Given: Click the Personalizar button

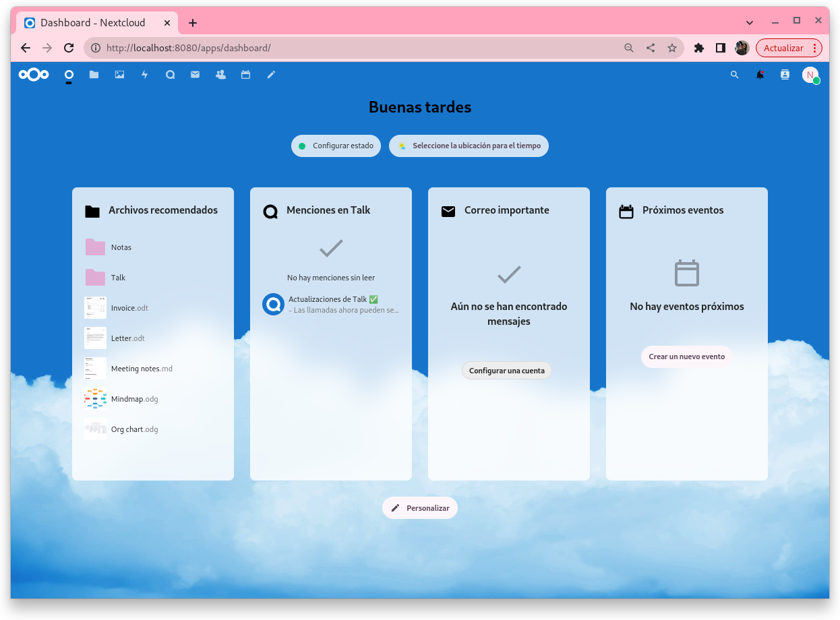Looking at the screenshot, I should click(x=420, y=508).
